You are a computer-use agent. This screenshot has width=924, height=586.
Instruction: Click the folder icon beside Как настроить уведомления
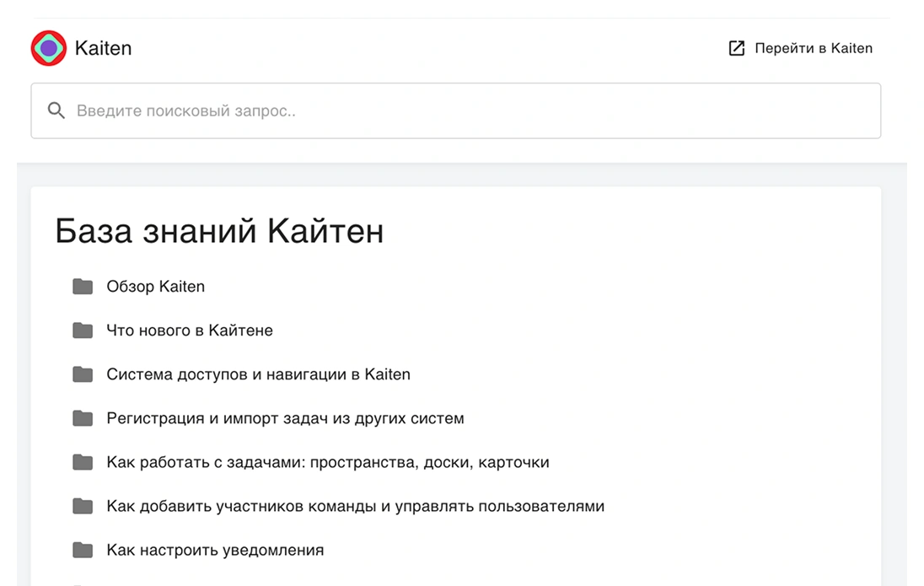(83, 549)
